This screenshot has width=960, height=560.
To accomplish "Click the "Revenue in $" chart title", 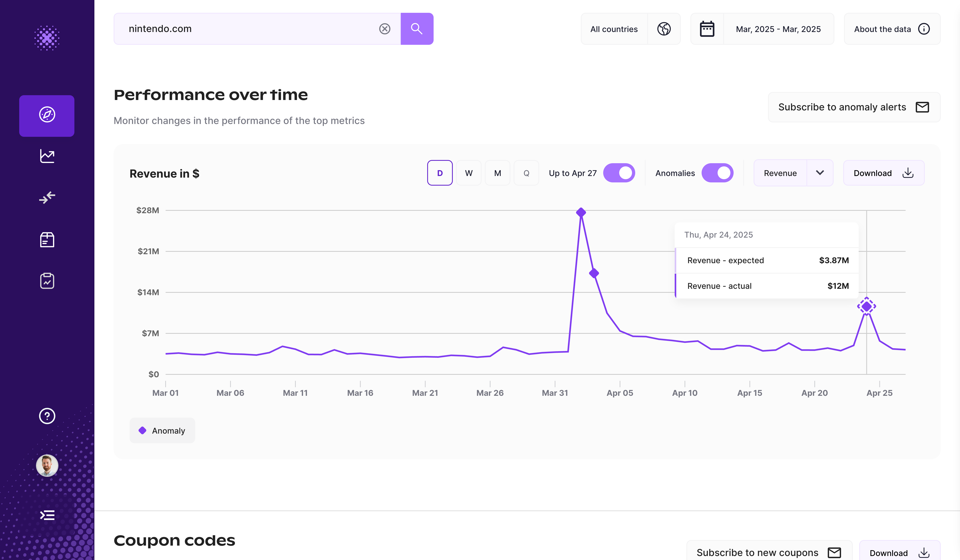I will tap(165, 174).
